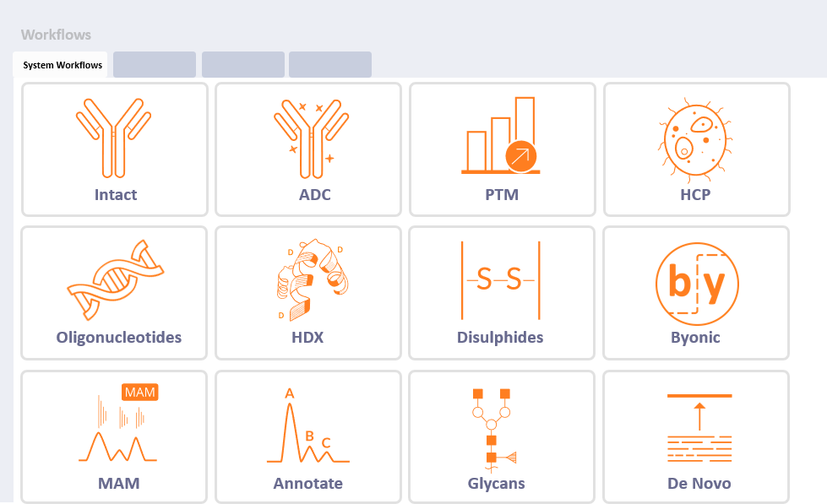
Task: Switch to the System Workflows tab
Action: [63, 65]
